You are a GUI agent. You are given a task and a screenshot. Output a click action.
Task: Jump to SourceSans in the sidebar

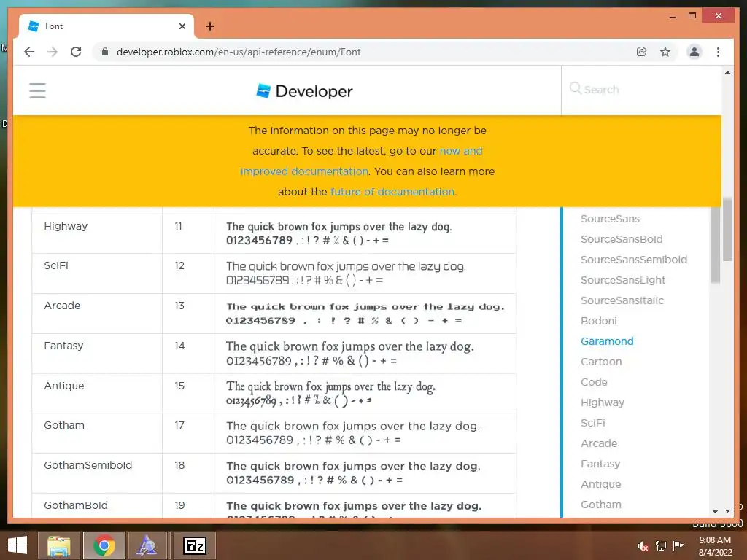click(610, 219)
